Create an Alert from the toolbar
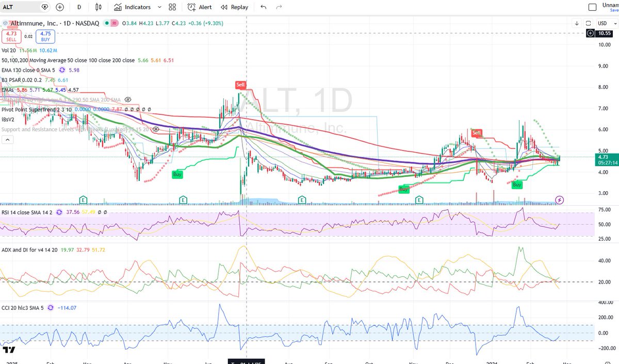The image size is (619, 364). (199, 7)
